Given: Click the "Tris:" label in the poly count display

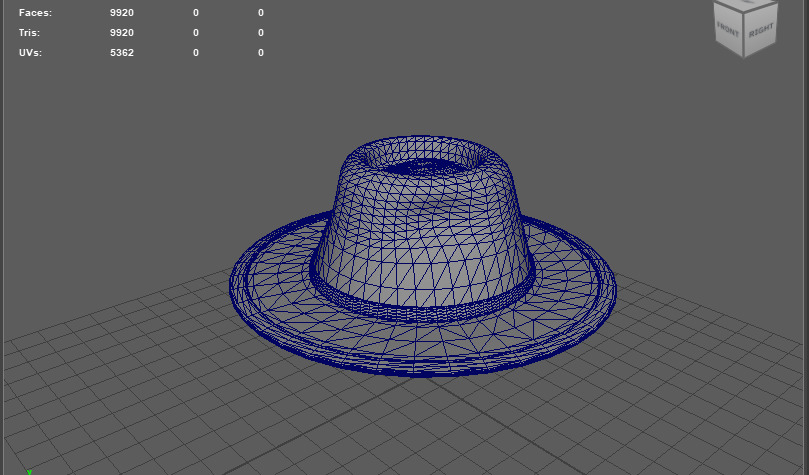Looking at the screenshot, I should tap(29, 32).
